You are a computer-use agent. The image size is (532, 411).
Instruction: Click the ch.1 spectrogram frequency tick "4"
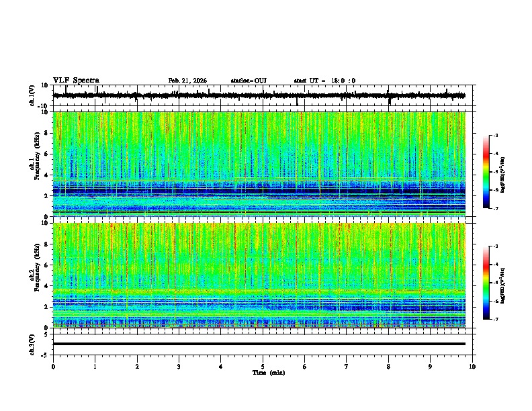[47, 175]
